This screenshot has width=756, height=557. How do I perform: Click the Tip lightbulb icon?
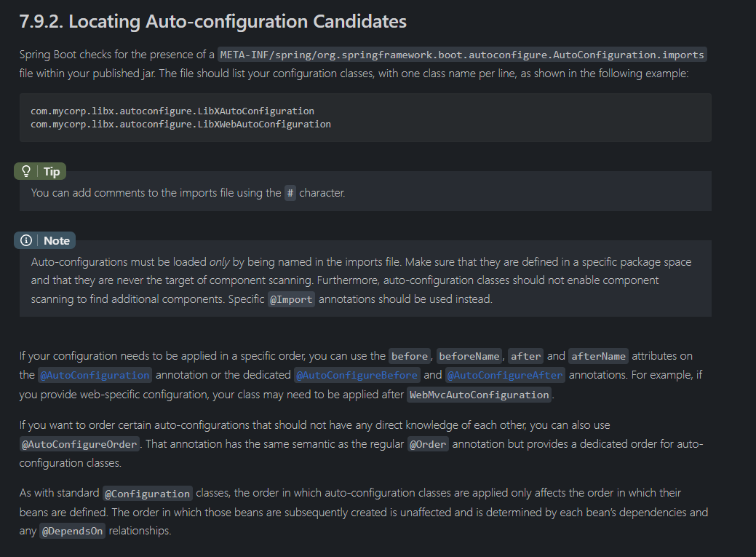pos(27,172)
